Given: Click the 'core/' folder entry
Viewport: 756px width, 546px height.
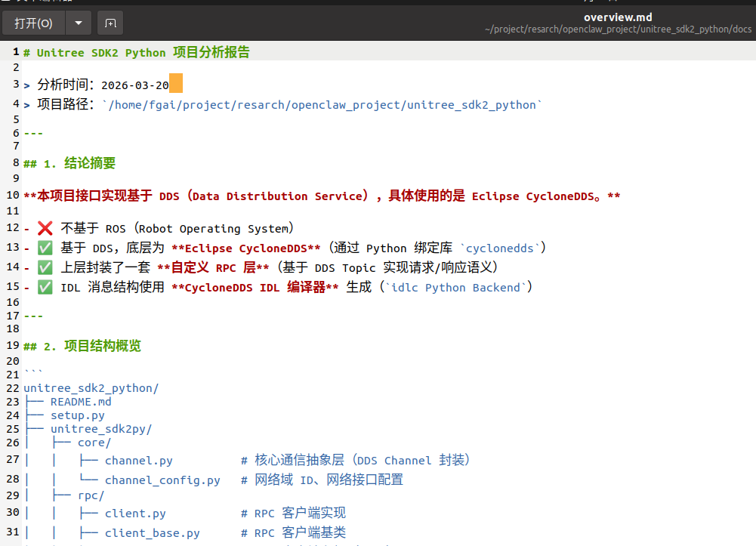Looking at the screenshot, I should 94,443.
